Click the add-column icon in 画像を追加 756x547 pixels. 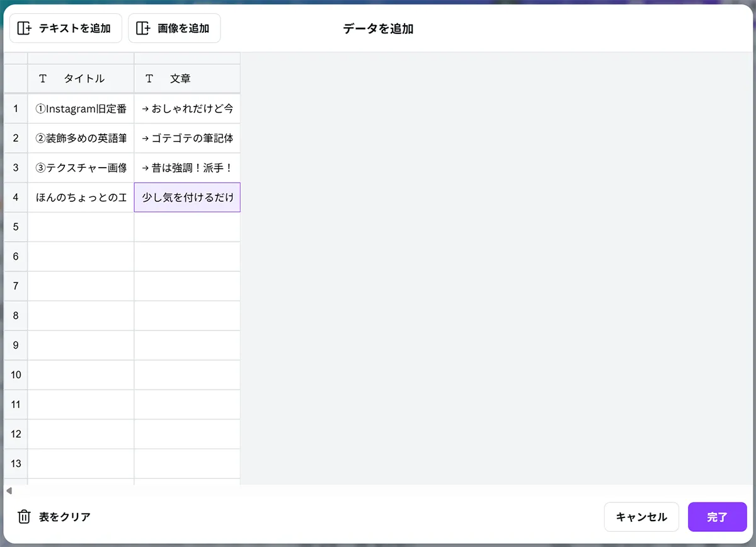[x=143, y=28]
